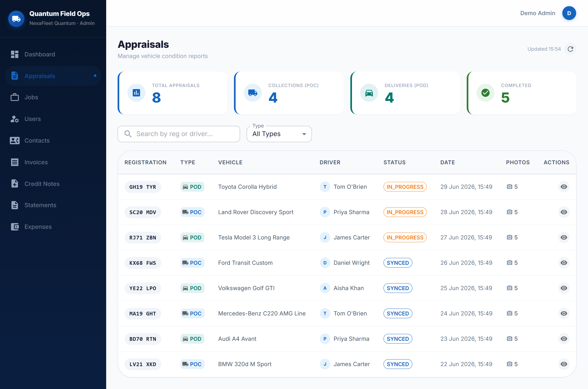Open Statements in the sidebar
588x389 pixels.
point(53,205)
